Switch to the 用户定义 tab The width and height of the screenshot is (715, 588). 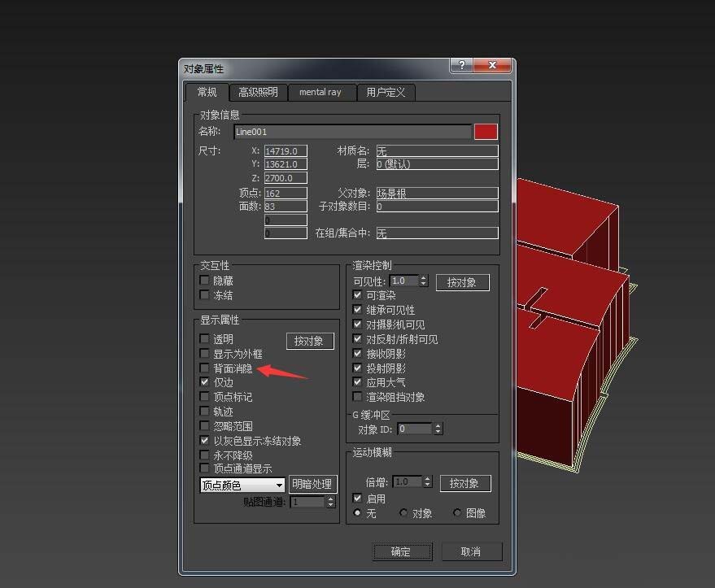[x=386, y=92]
